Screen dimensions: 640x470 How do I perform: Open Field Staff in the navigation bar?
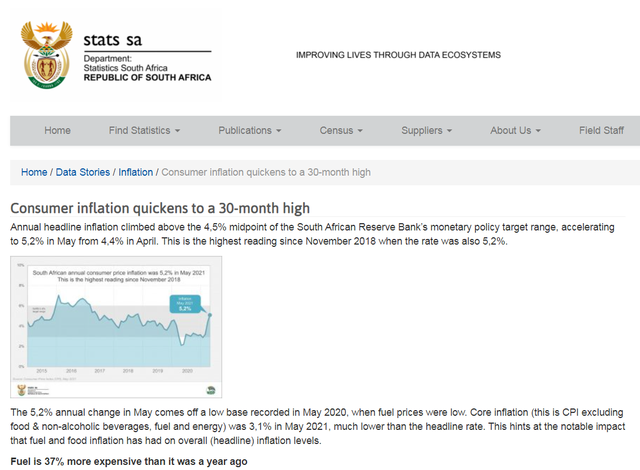pyautogui.click(x=601, y=130)
